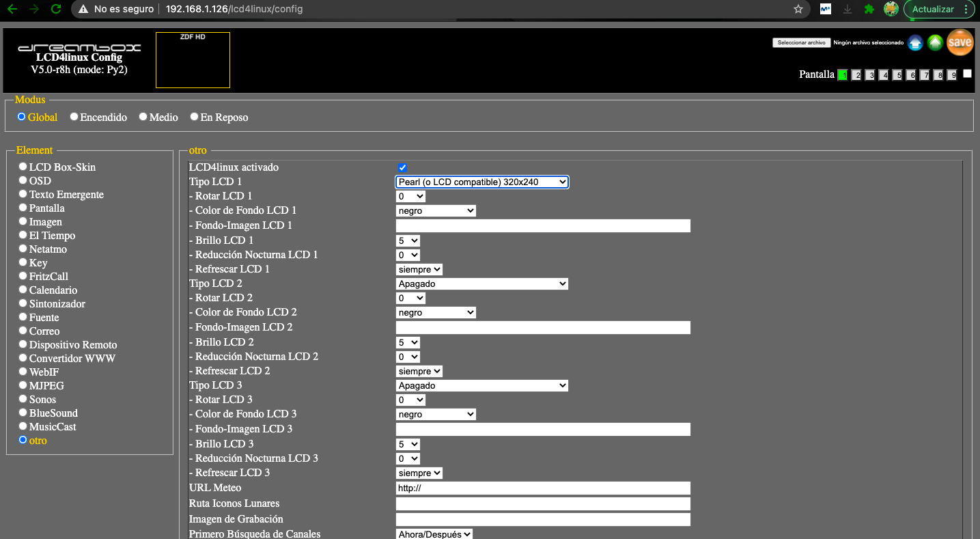Select the El Tiempo element
Screen dimensions: 980x539
[x=23, y=235]
